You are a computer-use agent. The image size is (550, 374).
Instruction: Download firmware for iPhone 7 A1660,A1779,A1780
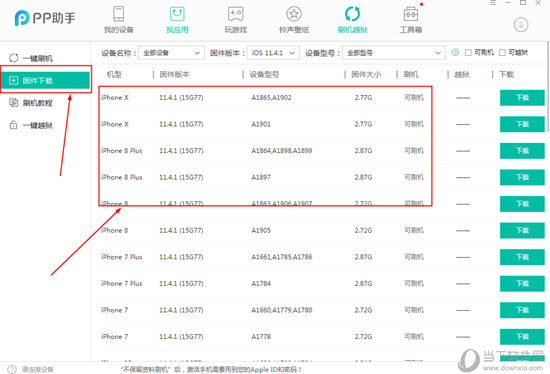[x=522, y=310]
